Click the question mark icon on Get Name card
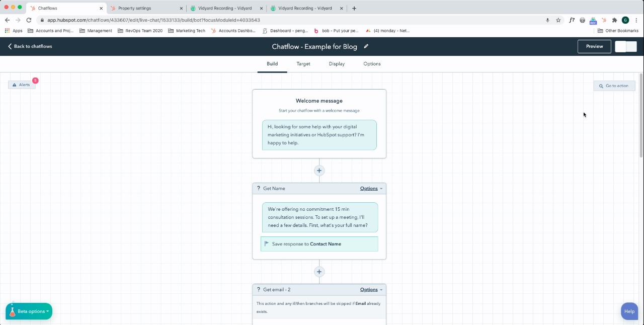Image resolution: width=644 pixels, height=325 pixels. (258, 188)
